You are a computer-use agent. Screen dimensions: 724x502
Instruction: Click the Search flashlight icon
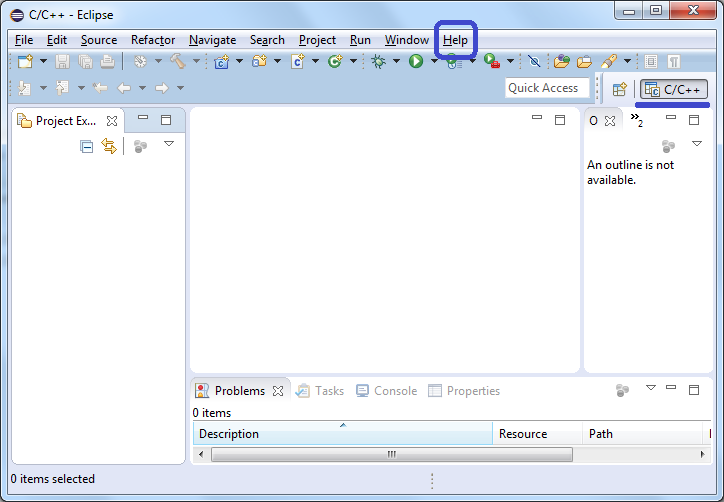(609, 61)
